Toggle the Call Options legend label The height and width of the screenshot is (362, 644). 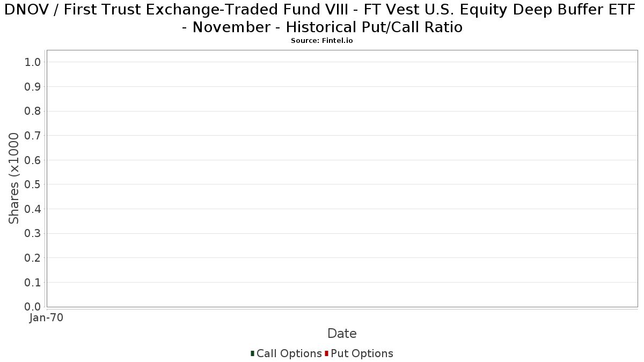(289, 353)
